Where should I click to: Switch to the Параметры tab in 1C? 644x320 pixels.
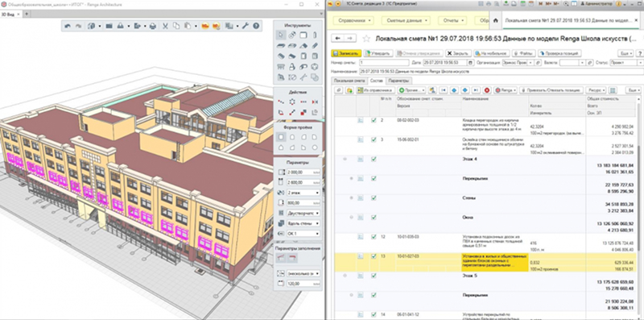398,81
